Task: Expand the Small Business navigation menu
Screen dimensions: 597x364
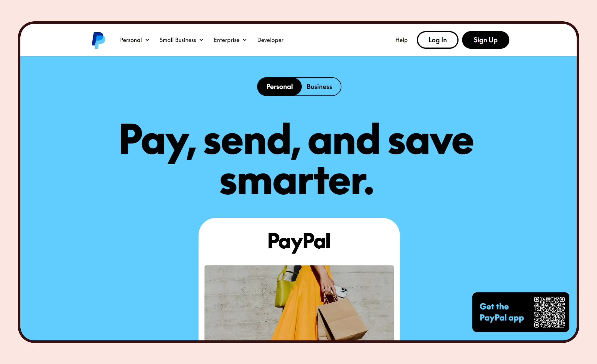Action: tap(181, 40)
